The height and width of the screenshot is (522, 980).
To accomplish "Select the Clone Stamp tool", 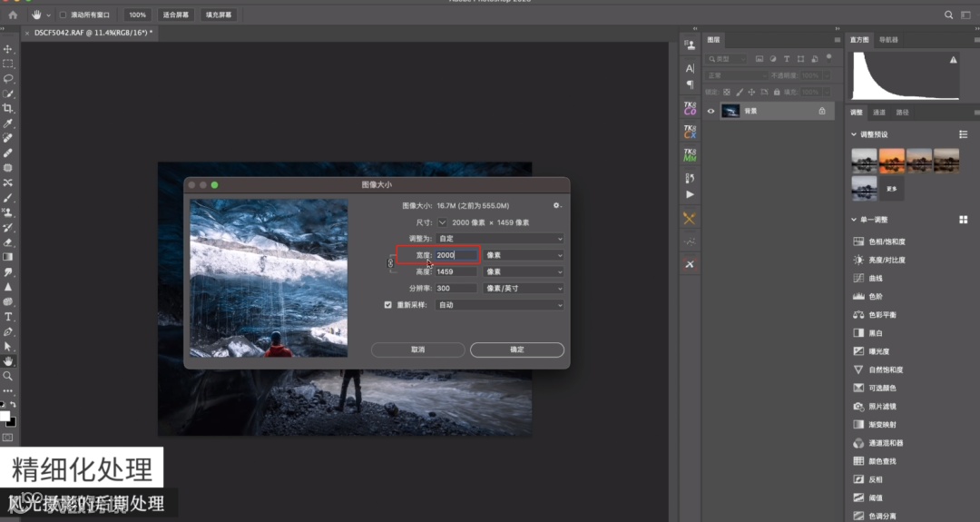I will tap(7, 212).
